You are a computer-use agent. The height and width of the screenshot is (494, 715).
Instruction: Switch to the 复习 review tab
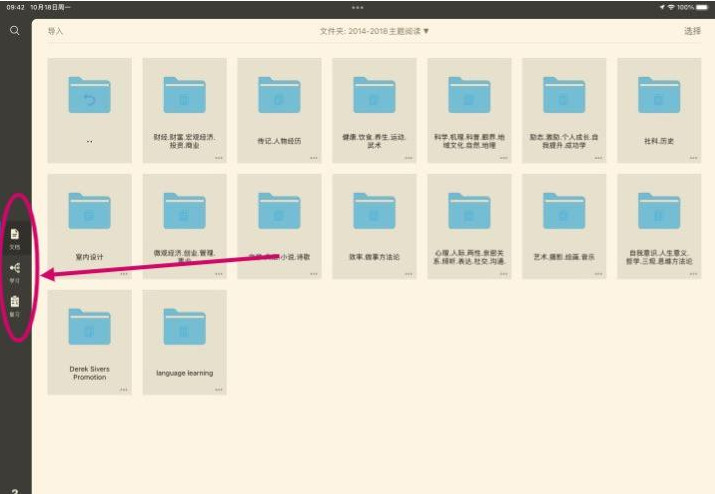pos(15,306)
